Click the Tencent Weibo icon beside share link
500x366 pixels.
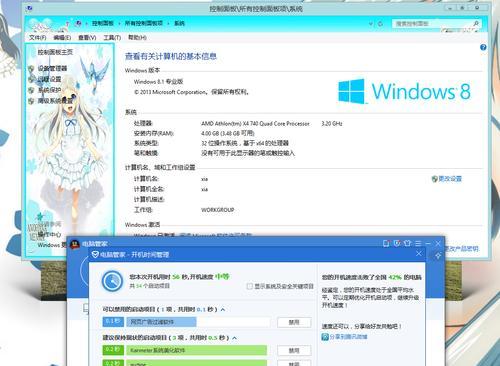325,337
